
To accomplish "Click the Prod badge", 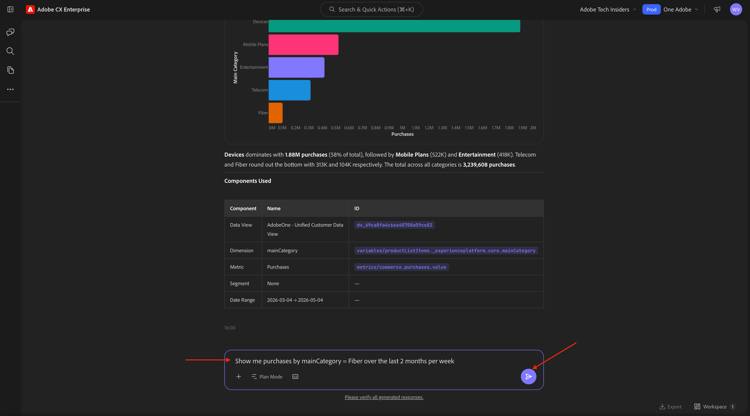I will pos(651,9).
